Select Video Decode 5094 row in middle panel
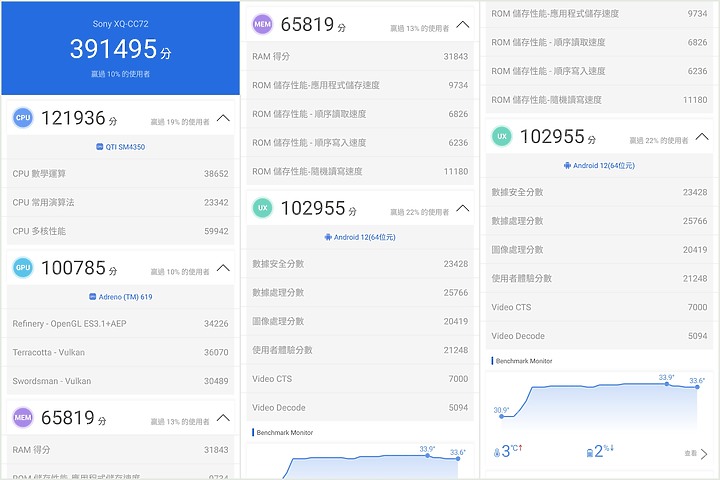The image size is (720, 480). (360, 407)
